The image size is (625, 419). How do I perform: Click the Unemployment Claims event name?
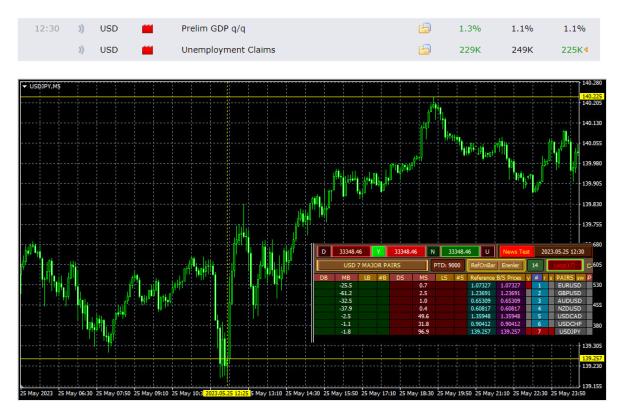(228, 50)
